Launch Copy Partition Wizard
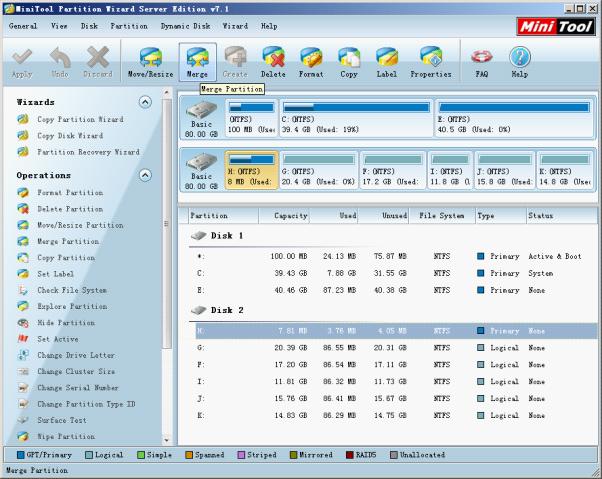602x479 pixels. [71, 119]
